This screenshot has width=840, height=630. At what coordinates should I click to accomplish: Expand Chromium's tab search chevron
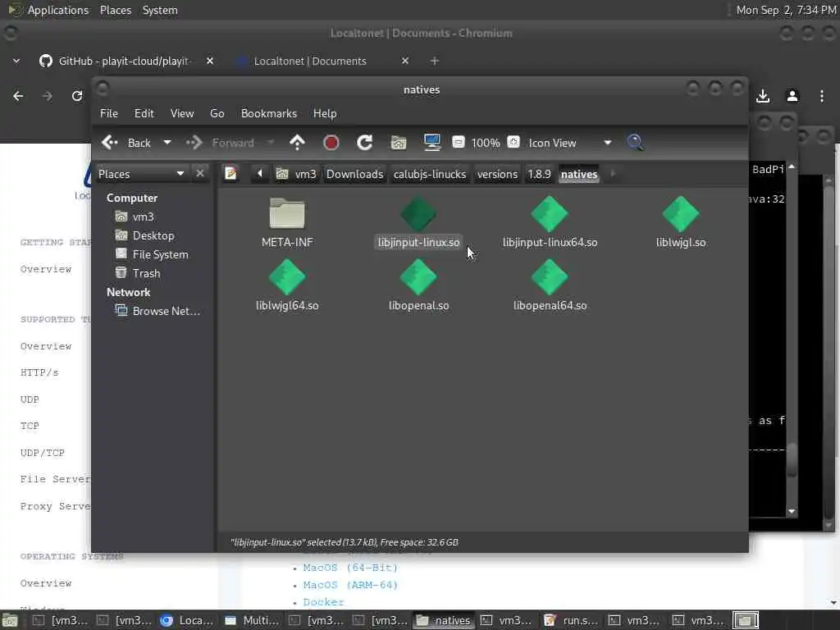[16, 61]
